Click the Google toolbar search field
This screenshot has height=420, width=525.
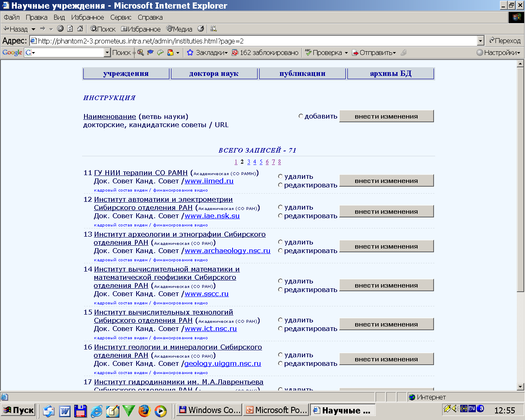(x=68, y=52)
